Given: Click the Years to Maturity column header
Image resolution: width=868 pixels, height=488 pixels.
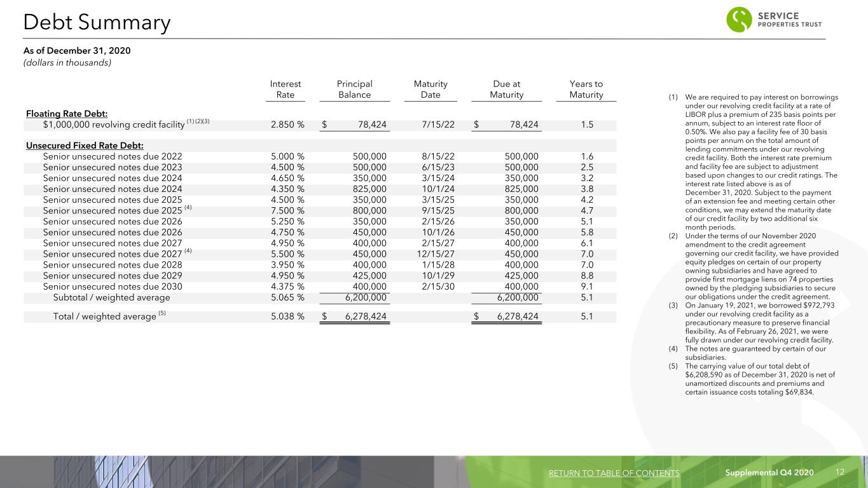Looking at the screenshot, I should [586, 90].
